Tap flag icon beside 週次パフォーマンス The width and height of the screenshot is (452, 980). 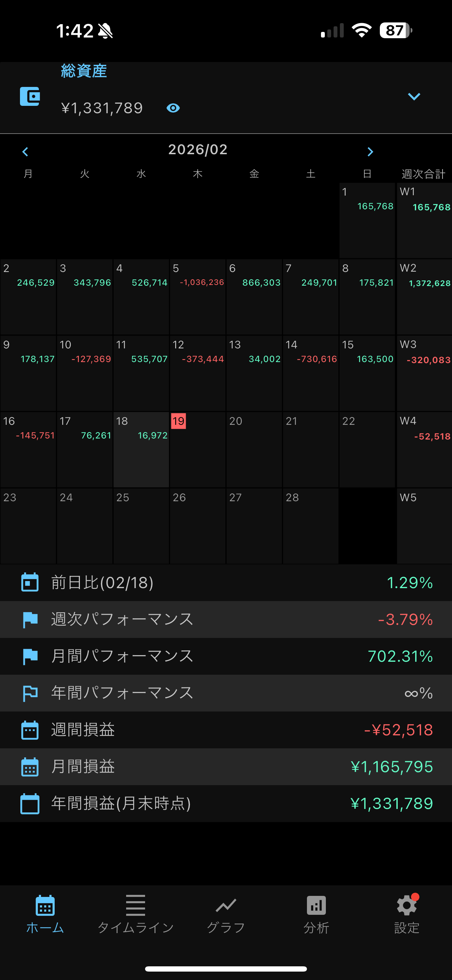coord(30,619)
